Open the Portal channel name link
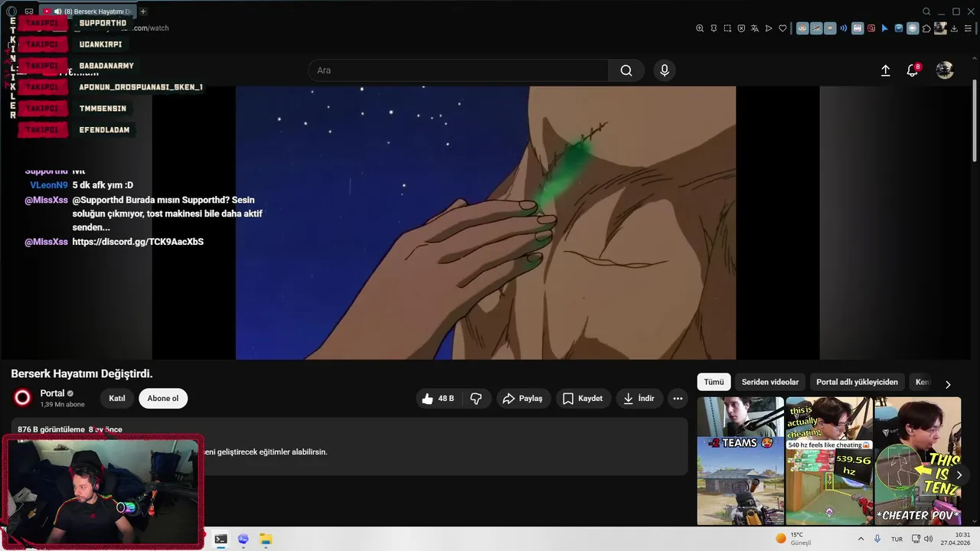This screenshot has height=551, width=980. pos(52,393)
